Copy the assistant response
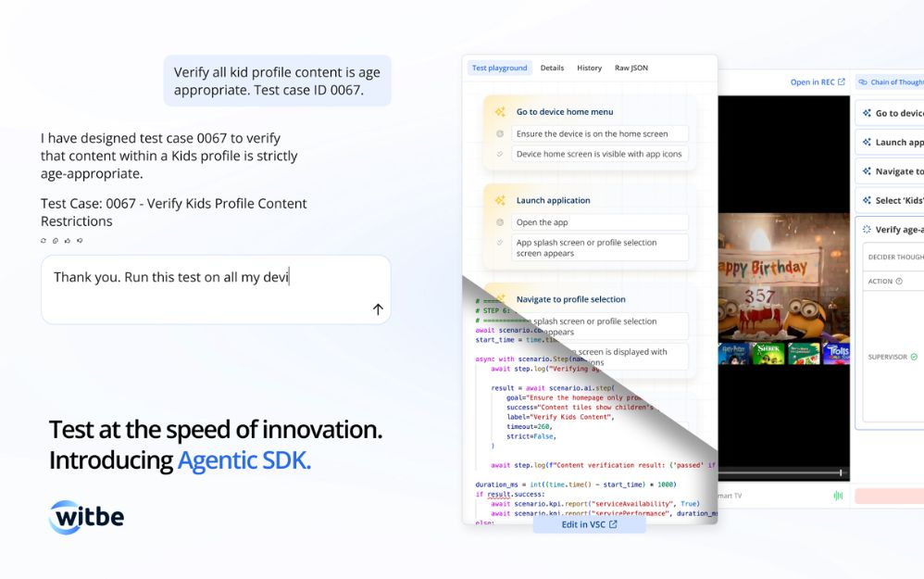 click(56, 241)
